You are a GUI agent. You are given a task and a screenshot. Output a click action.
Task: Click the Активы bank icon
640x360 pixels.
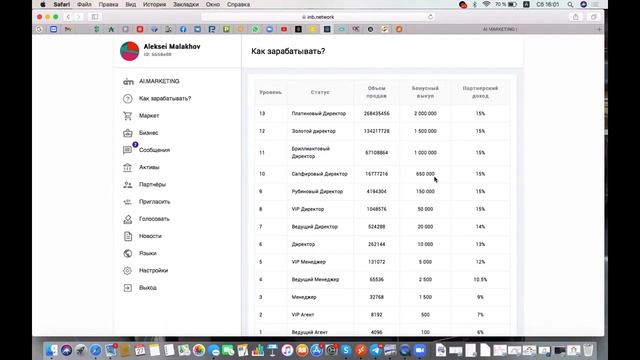click(128, 167)
